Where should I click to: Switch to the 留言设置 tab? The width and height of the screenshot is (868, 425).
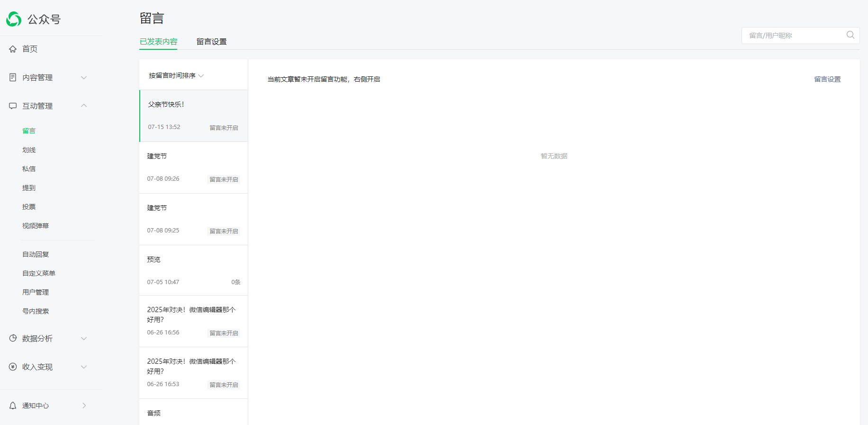(x=211, y=42)
